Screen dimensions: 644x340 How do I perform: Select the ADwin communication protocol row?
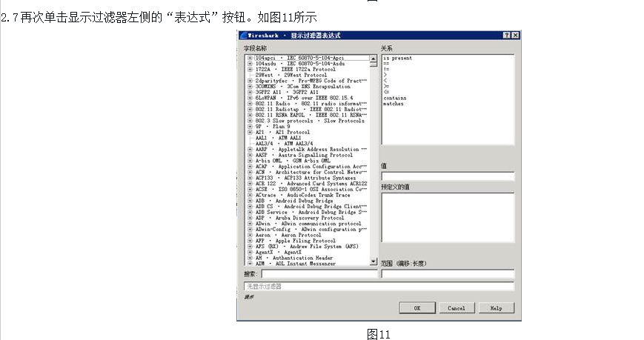click(308, 224)
